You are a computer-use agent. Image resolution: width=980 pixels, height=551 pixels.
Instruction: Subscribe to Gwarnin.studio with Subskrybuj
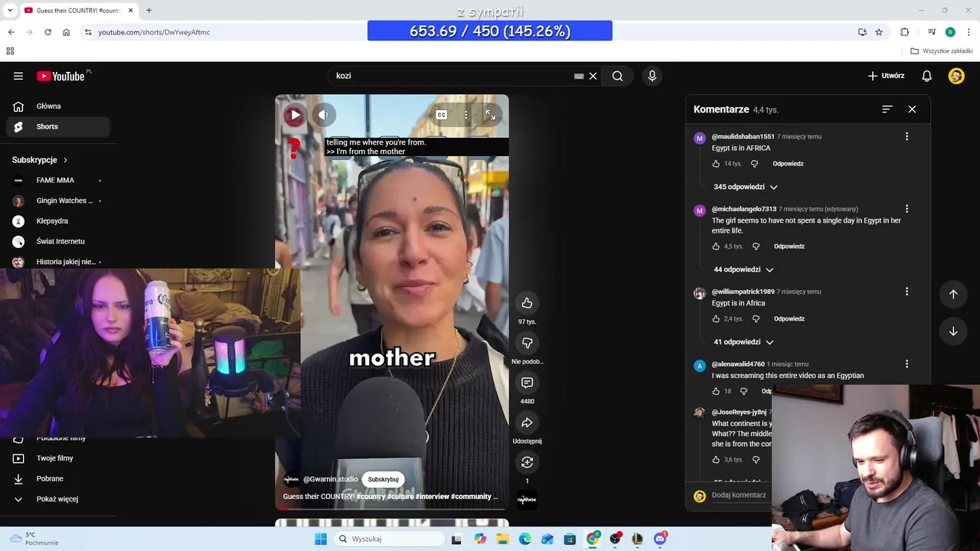[x=383, y=479]
